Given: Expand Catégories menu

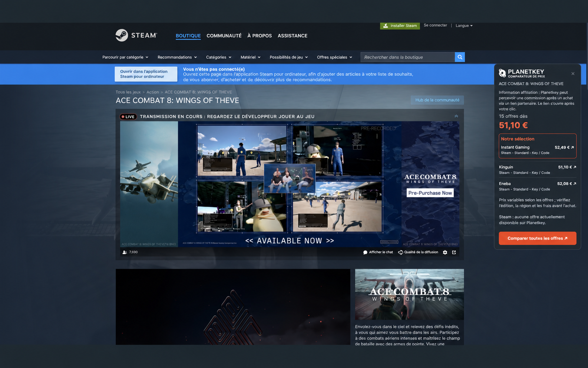Looking at the screenshot, I should [219, 57].
